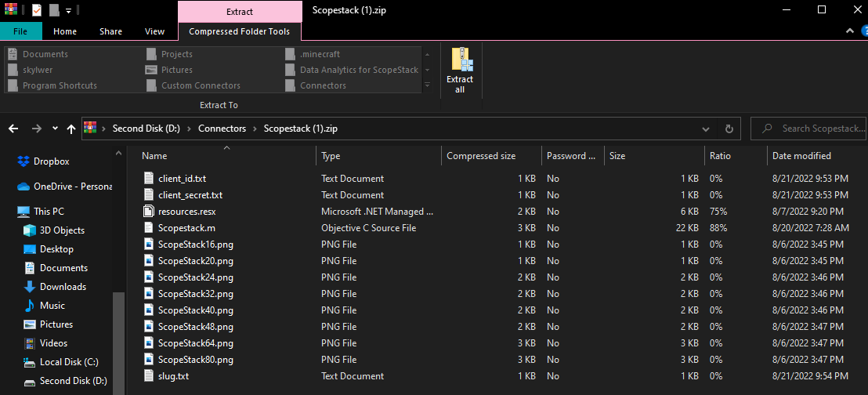
Task: Show the next row of Extract To destinations
Action: click(x=427, y=70)
